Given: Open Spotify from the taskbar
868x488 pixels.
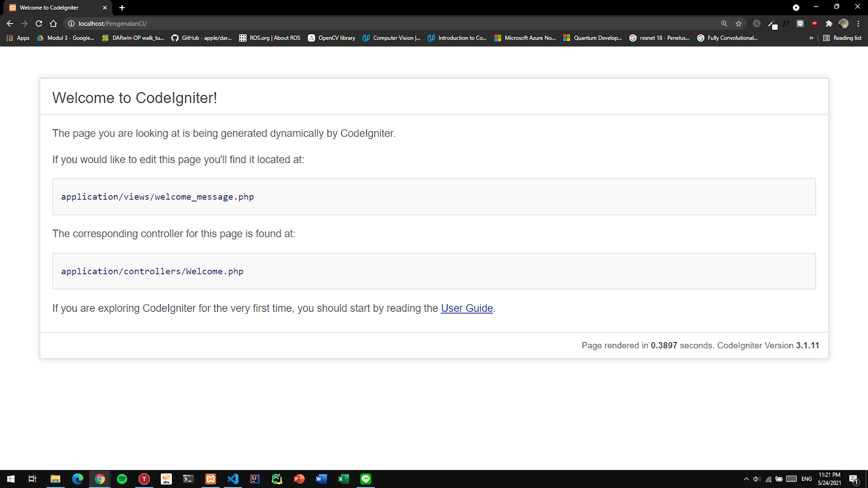Looking at the screenshot, I should [122, 479].
